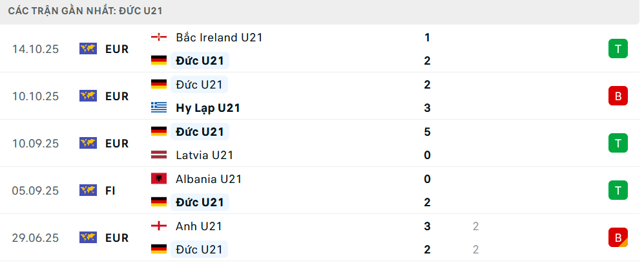The image size is (644, 269).
Task: Click the Bắc Ireland U21 flag icon
Action: (x=158, y=38)
